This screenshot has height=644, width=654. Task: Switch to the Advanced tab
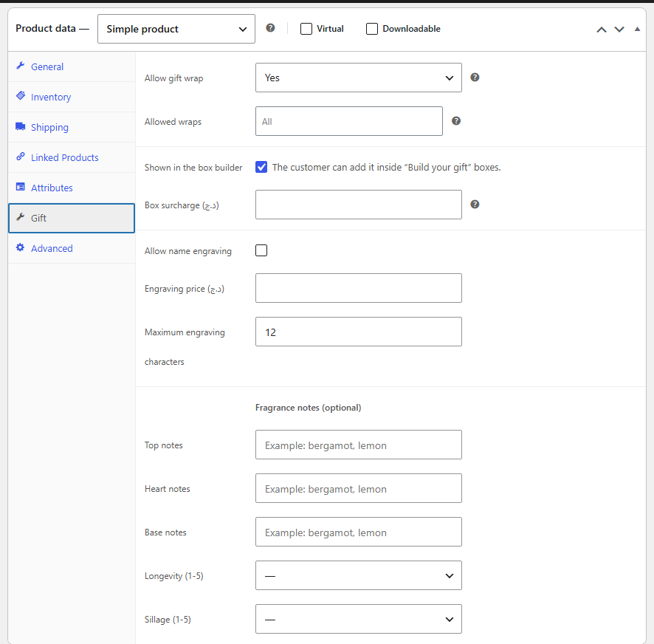pyautogui.click(x=72, y=248)
